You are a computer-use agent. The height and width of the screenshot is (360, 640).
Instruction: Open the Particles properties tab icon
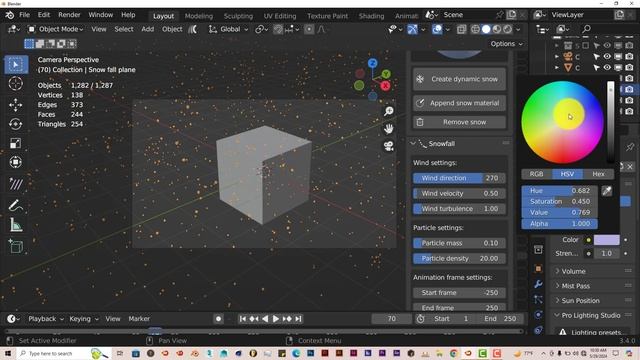tap(538, 299)
